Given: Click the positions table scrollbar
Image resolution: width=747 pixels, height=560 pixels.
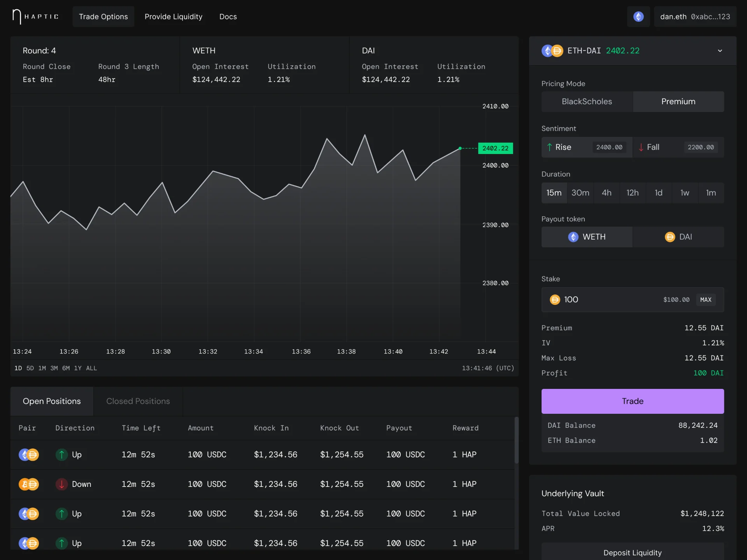Looking at the screenshot, I should pos(517,440).
